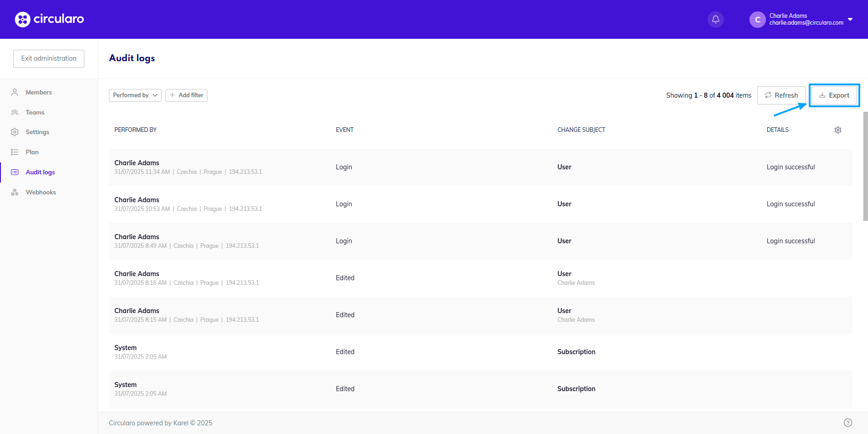
Task: Open the Plan section
Action: [31, 152]
